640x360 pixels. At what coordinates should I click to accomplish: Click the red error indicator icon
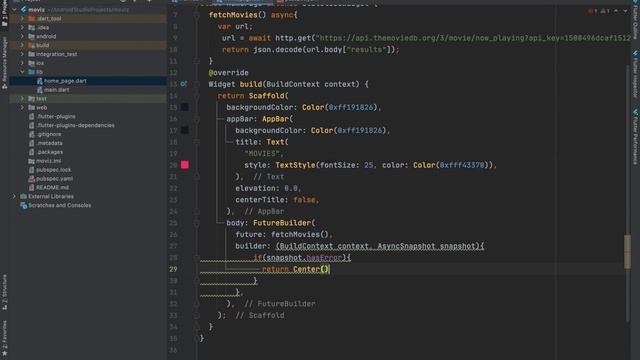(x=591, y=11)
